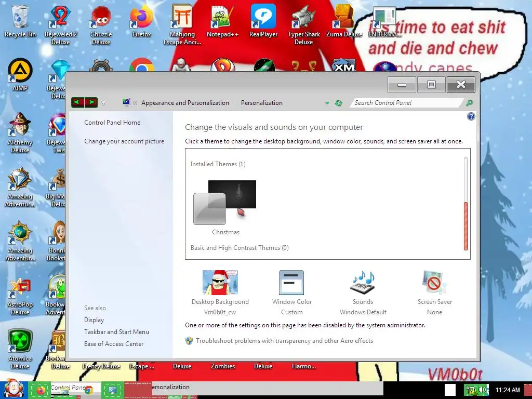Open the address bar history dropdown
The width and height of the screenshot is (532, 399).
(x=327, y=103)
